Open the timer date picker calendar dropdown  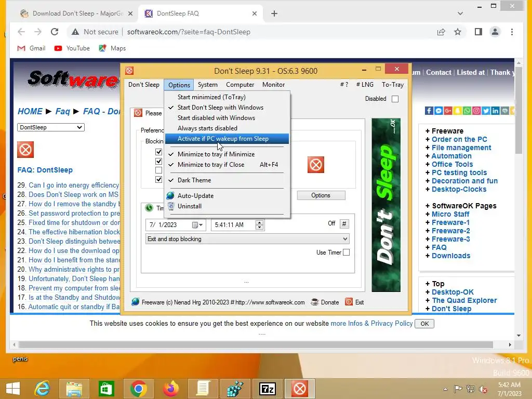click(197, 225)
